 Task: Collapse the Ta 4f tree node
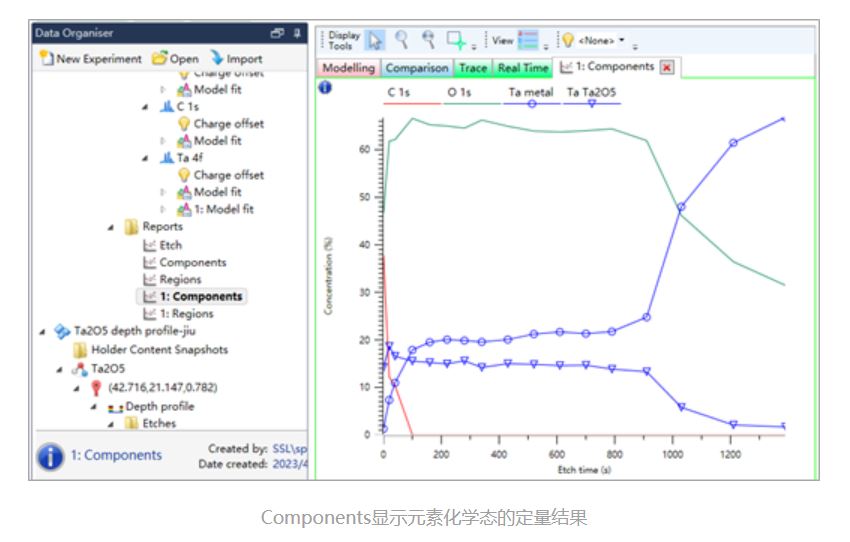(145, 158)
